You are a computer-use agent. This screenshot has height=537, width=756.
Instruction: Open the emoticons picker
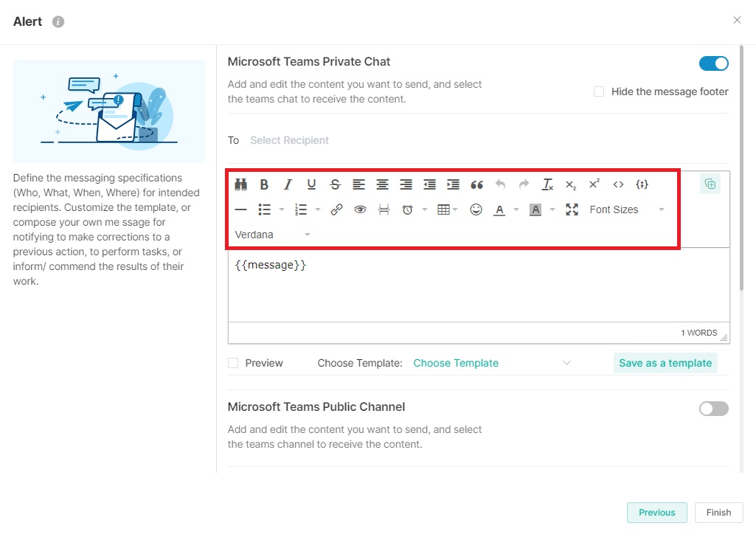pyautogui.click(x=476, y=209)
